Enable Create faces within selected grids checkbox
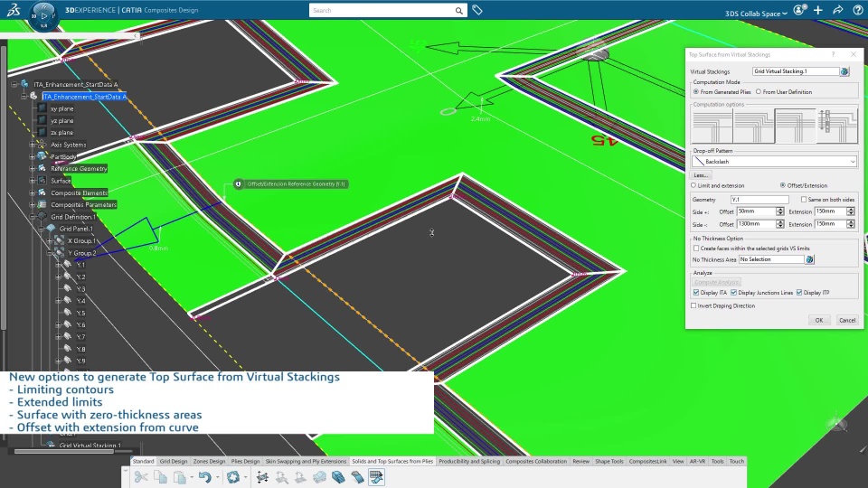Viewport: 868px width, 488px height. tap(696, 249)
